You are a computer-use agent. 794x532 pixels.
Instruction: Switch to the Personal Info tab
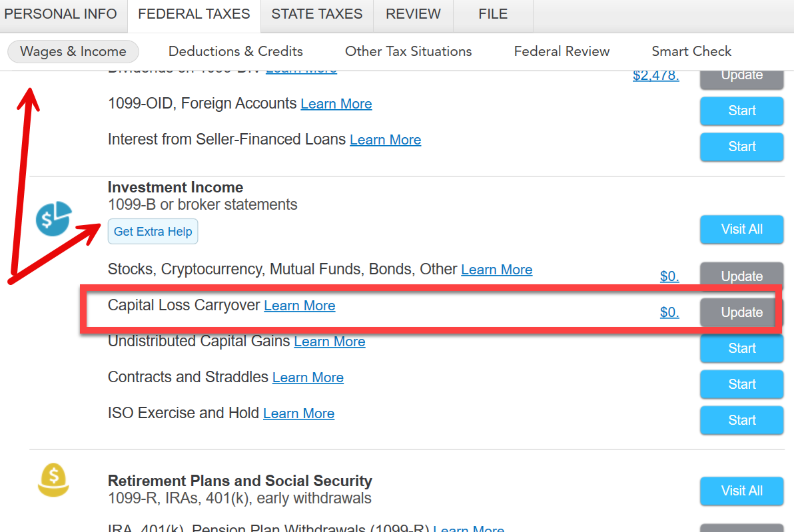coord(61,14)
